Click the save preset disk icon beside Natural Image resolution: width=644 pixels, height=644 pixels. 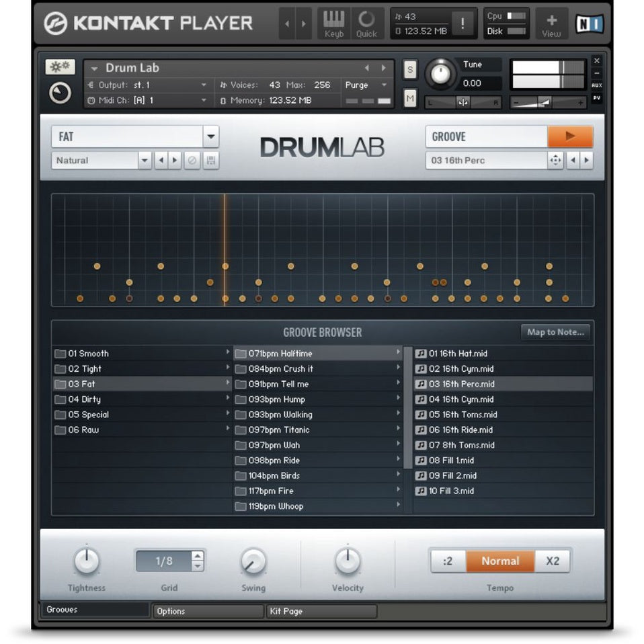click(210, 161)
